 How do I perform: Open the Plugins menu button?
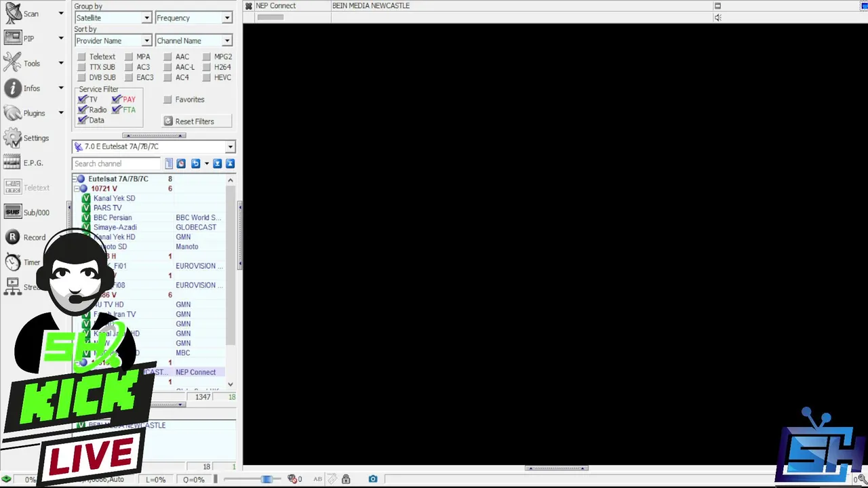click(24, 113)
